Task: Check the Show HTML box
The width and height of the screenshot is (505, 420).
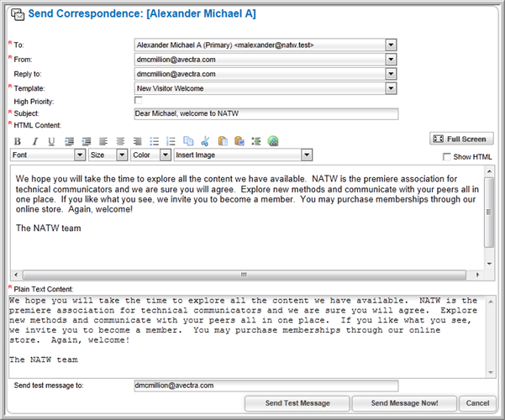Action: click(x=447, y=157)
